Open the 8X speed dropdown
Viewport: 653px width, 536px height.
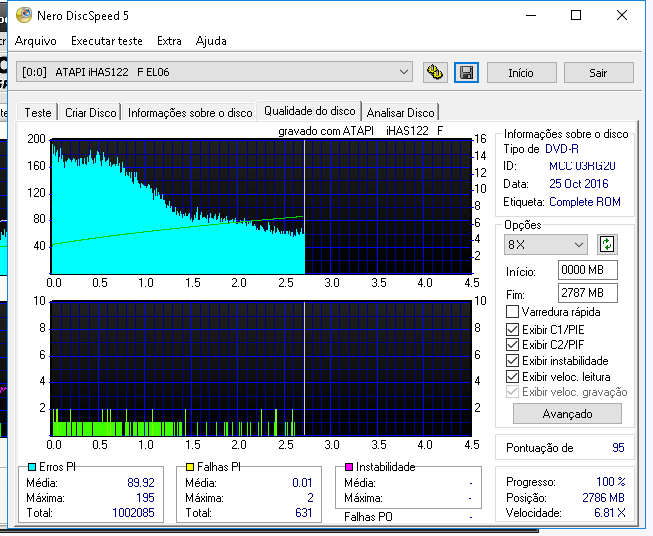coord(546,244)
